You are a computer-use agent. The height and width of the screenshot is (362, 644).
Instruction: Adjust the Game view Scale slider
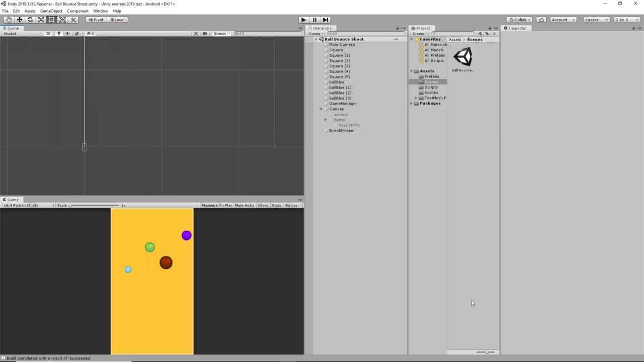click(x=95, y=205)
